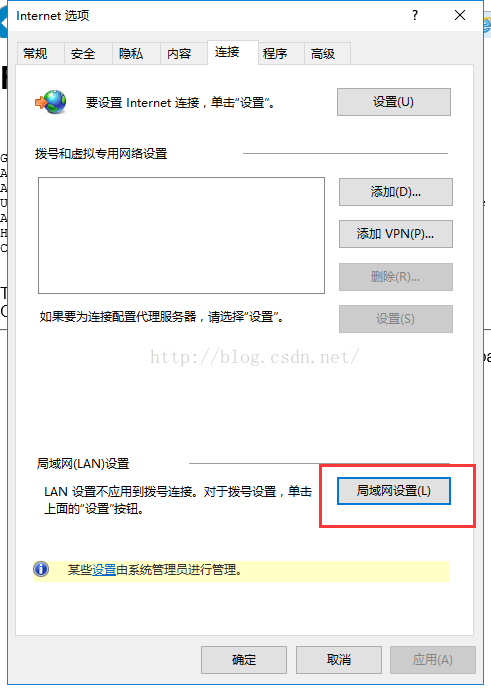Click the 应用(A) button
The height and width of the screenshot is (692, 491).
433,660
